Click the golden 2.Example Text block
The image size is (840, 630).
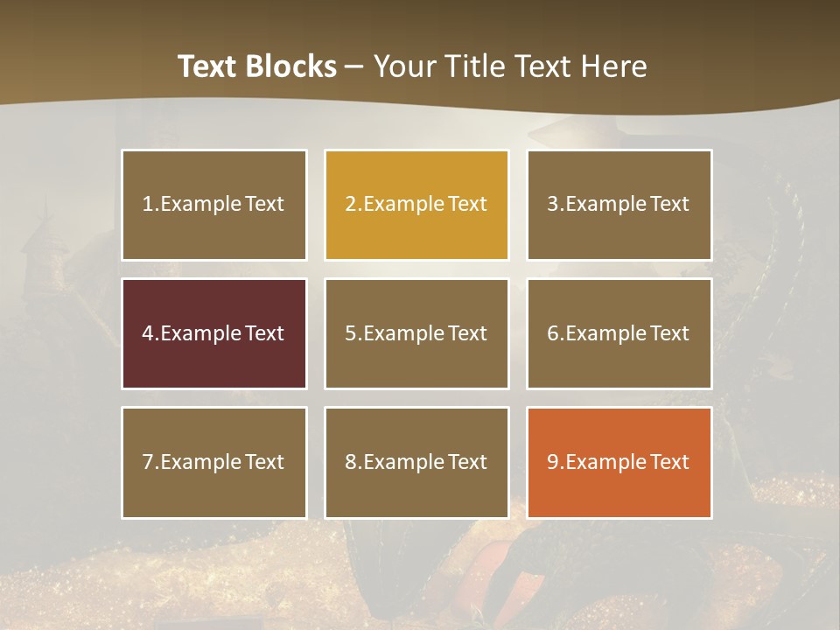coord(416,205)
